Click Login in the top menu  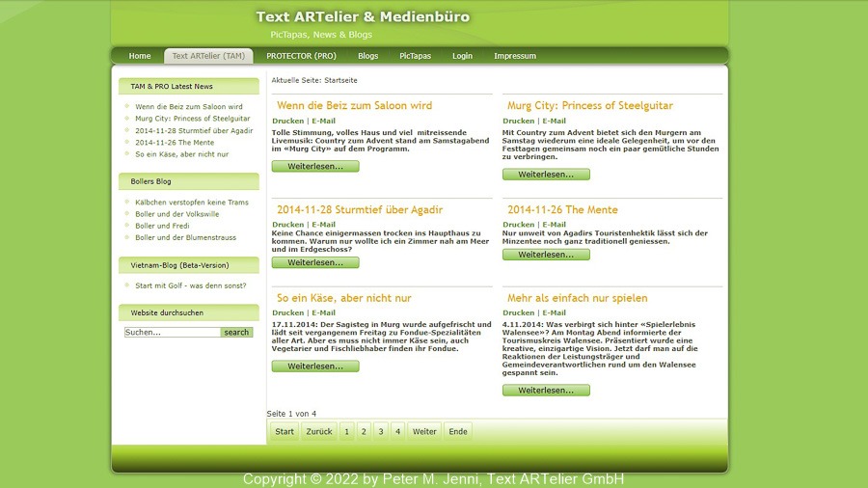(462, 56)
